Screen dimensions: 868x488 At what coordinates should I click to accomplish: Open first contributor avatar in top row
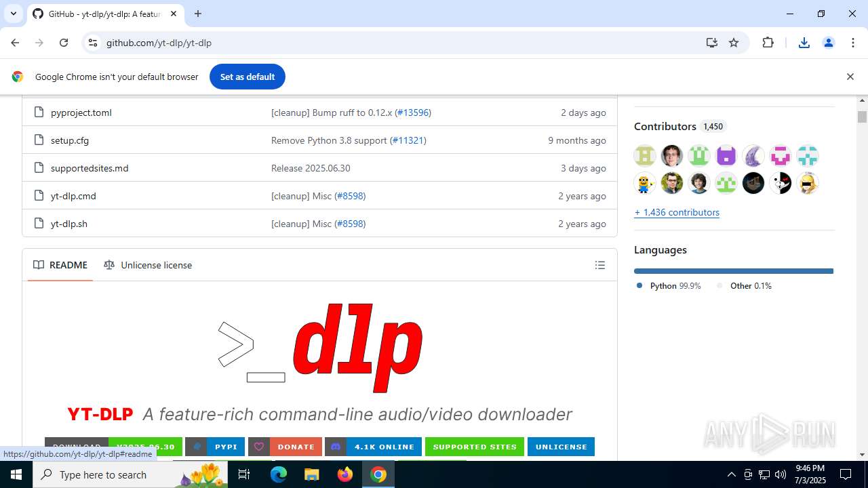(645, 156)
